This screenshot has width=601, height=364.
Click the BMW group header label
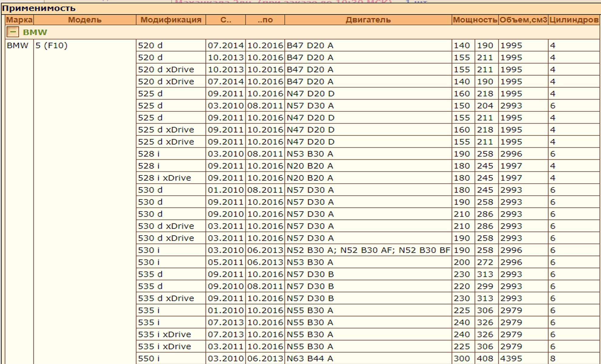[35, 32]
